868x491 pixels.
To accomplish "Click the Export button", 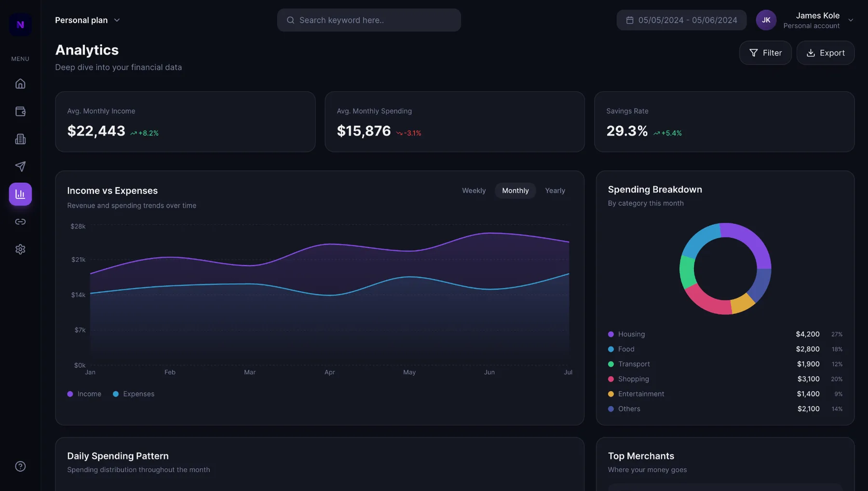I will (x=825, y=53).
